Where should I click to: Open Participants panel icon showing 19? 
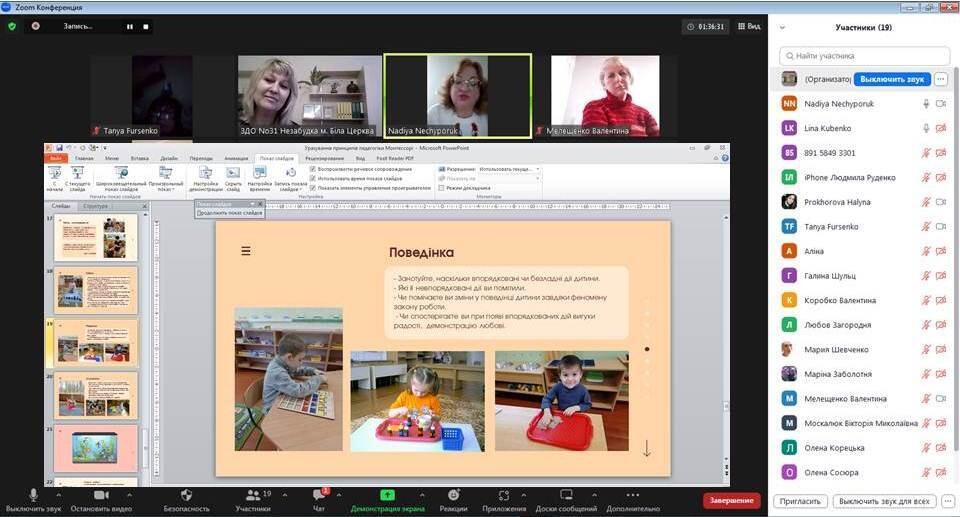[253, 494]
